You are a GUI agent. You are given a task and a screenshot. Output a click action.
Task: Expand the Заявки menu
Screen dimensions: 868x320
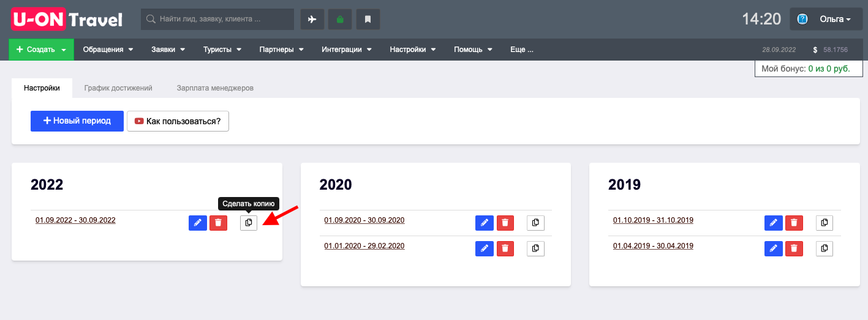(168, 50)
